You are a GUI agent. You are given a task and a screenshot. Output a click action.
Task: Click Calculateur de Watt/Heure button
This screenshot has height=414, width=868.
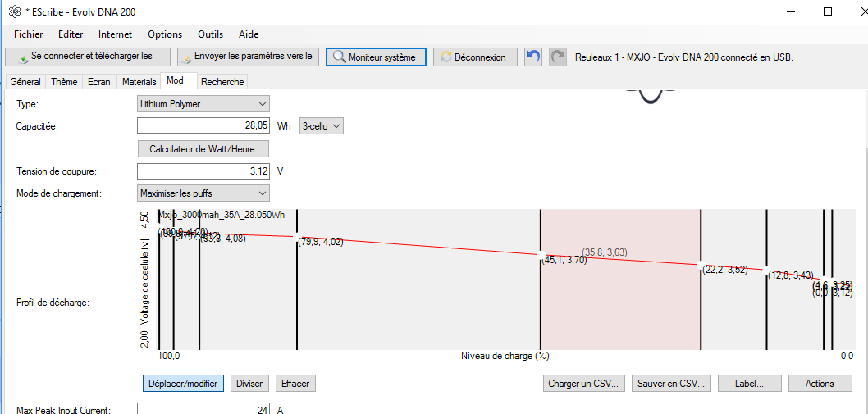203,149
